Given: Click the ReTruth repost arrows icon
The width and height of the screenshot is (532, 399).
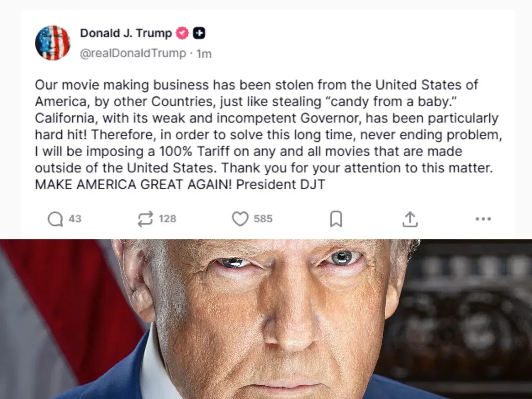Looking at the screenshot, I should (x=145, y=219).
